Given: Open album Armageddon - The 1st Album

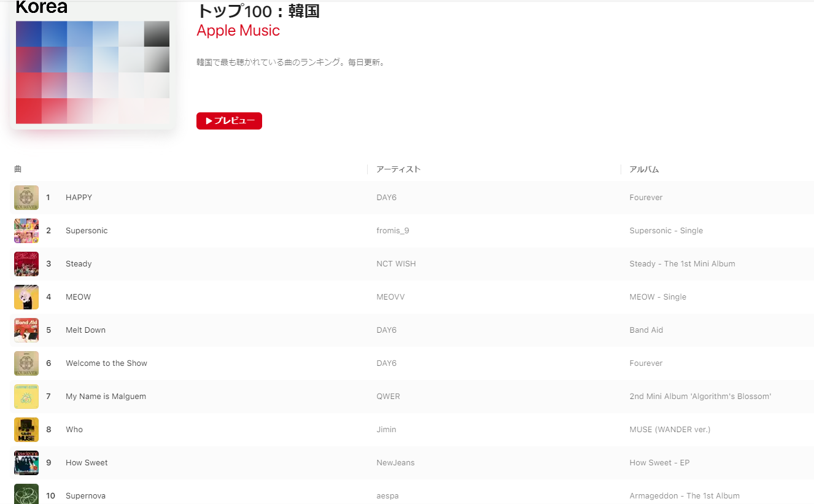Looking at the screenshot, I should (x=684, y=496).
